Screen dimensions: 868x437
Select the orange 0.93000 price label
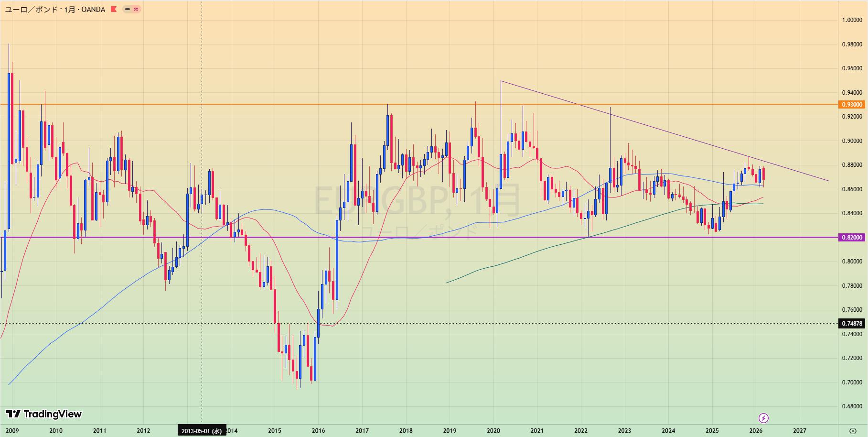(x=852, y=104)
